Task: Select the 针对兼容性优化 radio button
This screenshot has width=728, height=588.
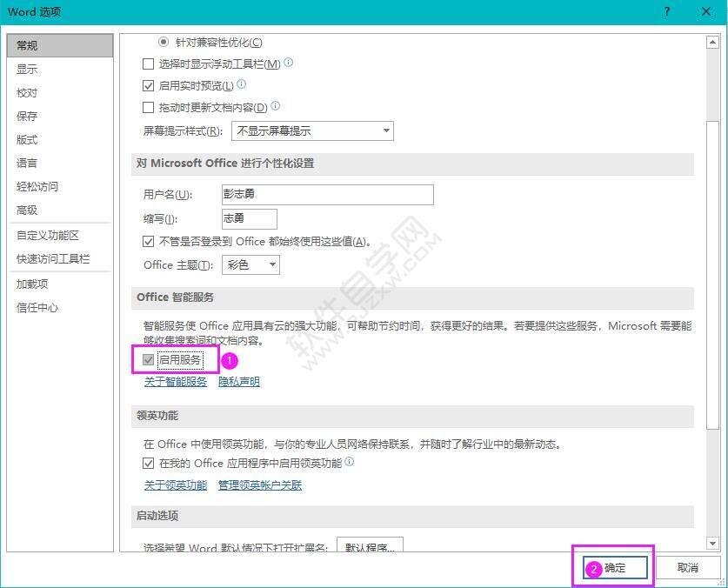Action: (x=164, y=42)
